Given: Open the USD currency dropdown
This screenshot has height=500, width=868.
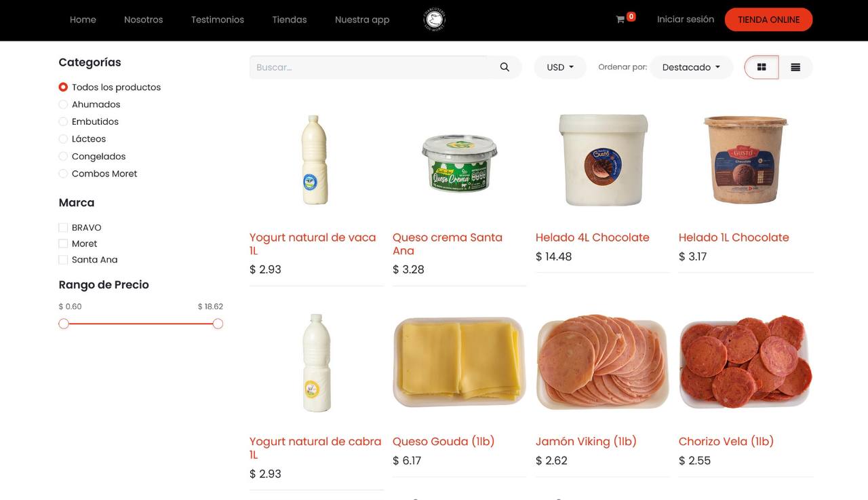Looking at the screenshot, I should point(560,67).
